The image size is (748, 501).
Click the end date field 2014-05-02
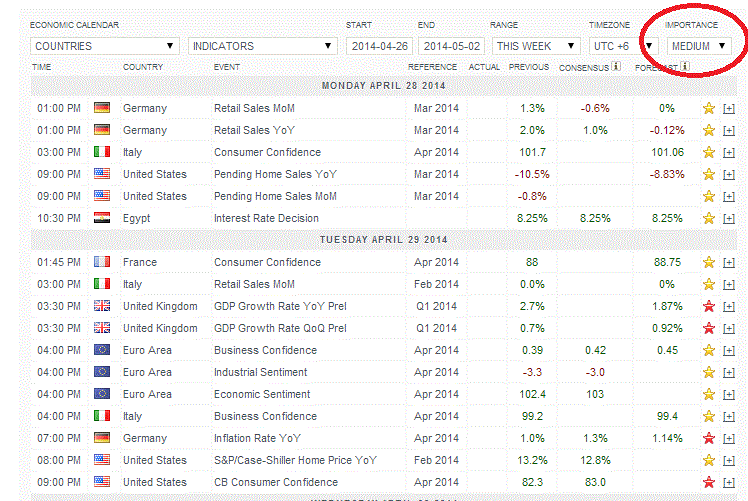(x=452, y=46)
